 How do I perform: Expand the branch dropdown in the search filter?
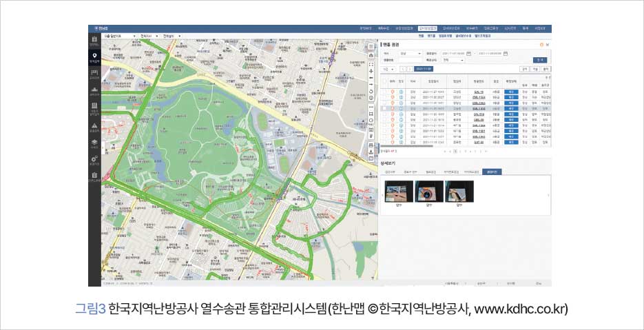tap(411, 52)
